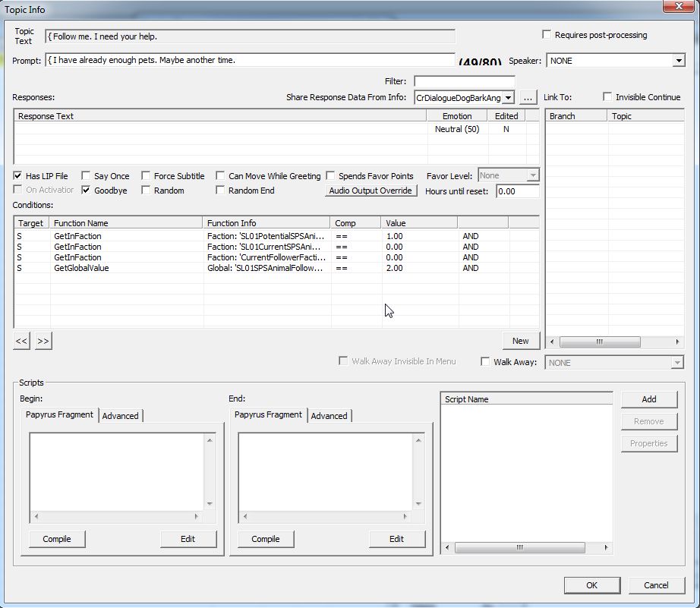Click Function Info column header
The image size is (700, 608).
click(x=266, y=223)
